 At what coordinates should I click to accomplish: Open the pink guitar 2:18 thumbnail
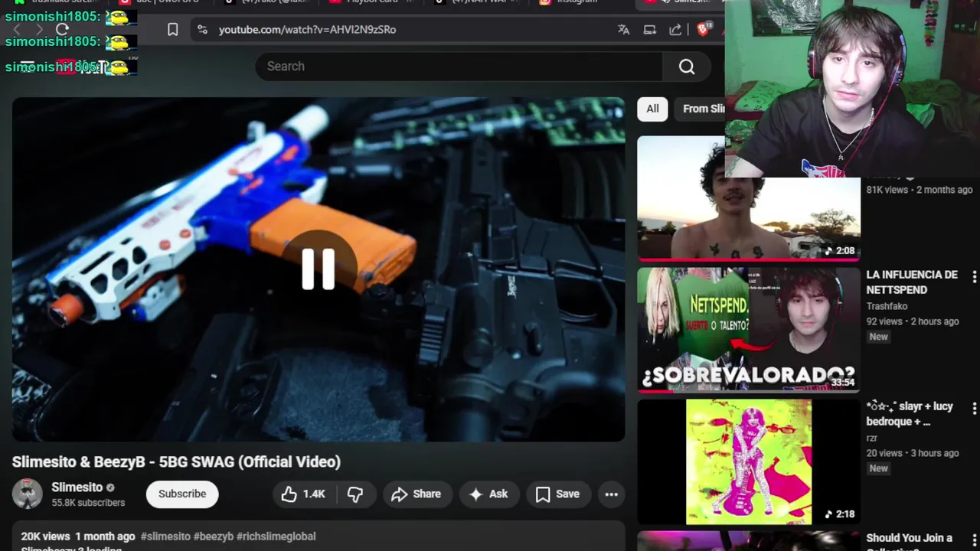click(749, 461)
